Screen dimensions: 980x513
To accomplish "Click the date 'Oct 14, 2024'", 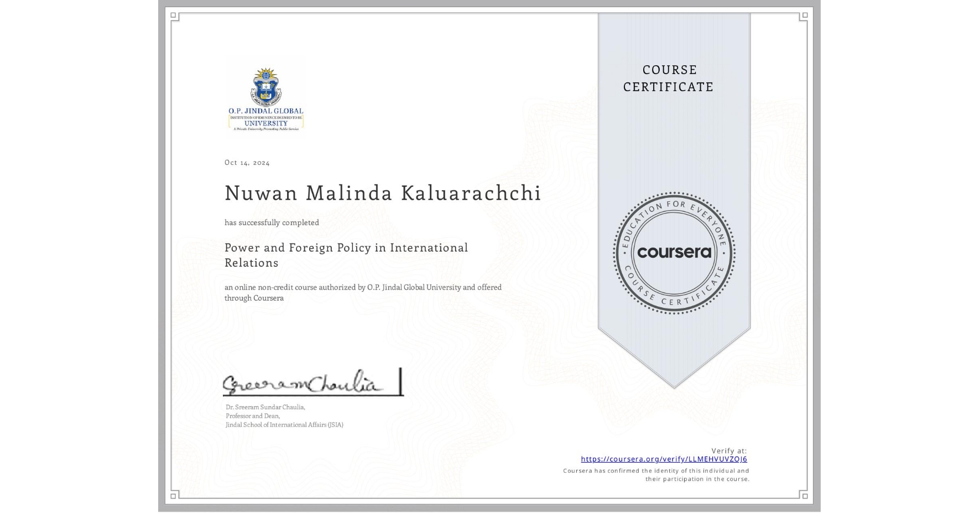I will click(x=247, y=162).
